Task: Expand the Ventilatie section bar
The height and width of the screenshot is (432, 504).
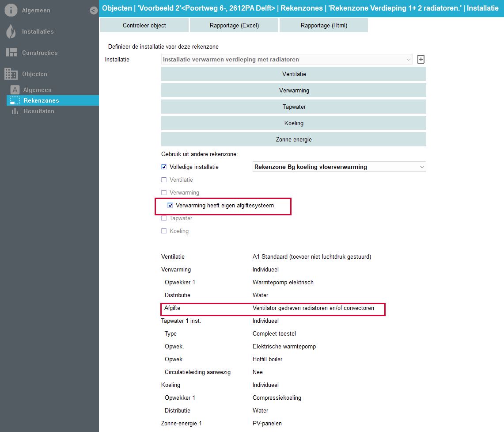Action: click(294, 74)
